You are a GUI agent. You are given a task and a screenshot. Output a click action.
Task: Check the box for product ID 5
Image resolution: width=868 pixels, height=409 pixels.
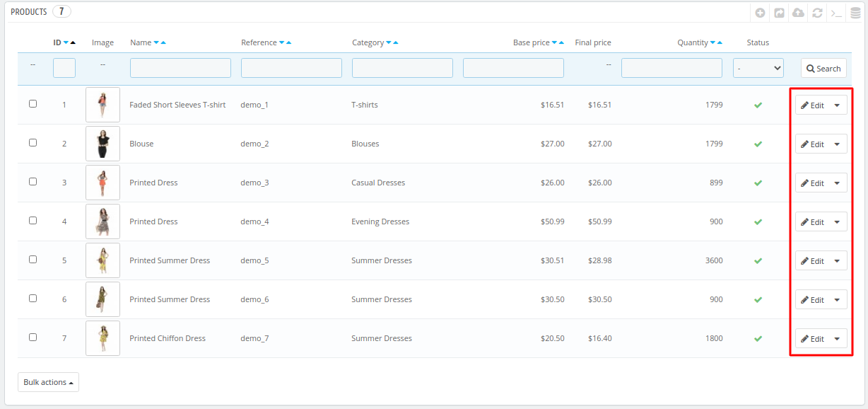coord(33,259)
